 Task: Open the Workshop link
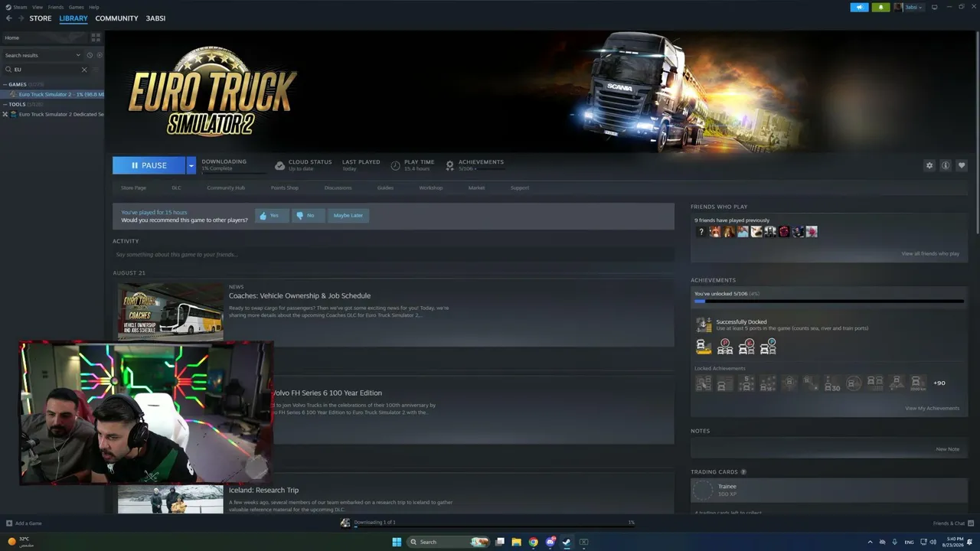[430, 187]
